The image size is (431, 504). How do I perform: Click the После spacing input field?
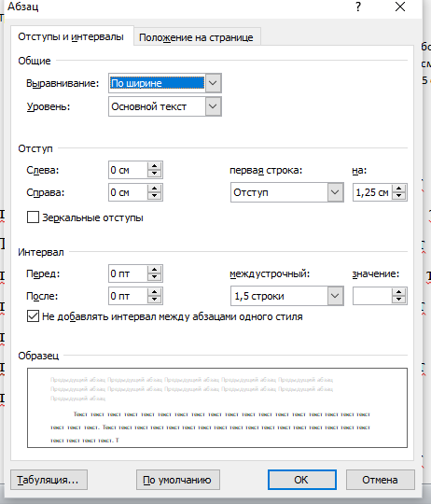(128, 296)
